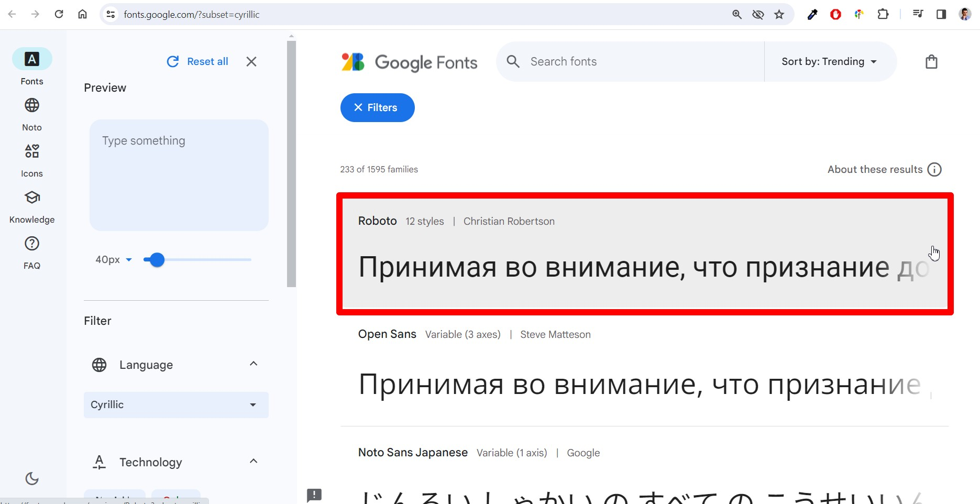The image size is (980, 504).
Task: Open the shopping bag selected fonts
Action: coord(931,62)
